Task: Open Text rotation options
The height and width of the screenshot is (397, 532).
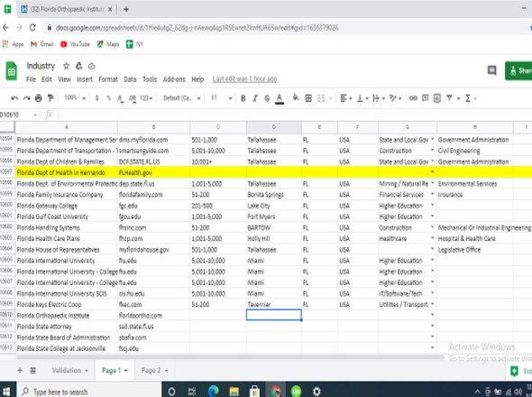Action: (395, 98)
